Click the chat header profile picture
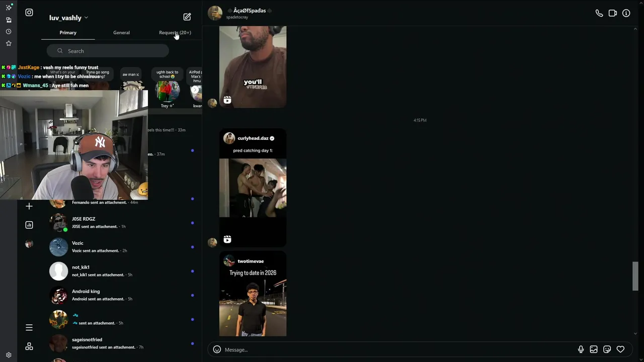This screenshot has height=362, width=644. click(215, 13)
